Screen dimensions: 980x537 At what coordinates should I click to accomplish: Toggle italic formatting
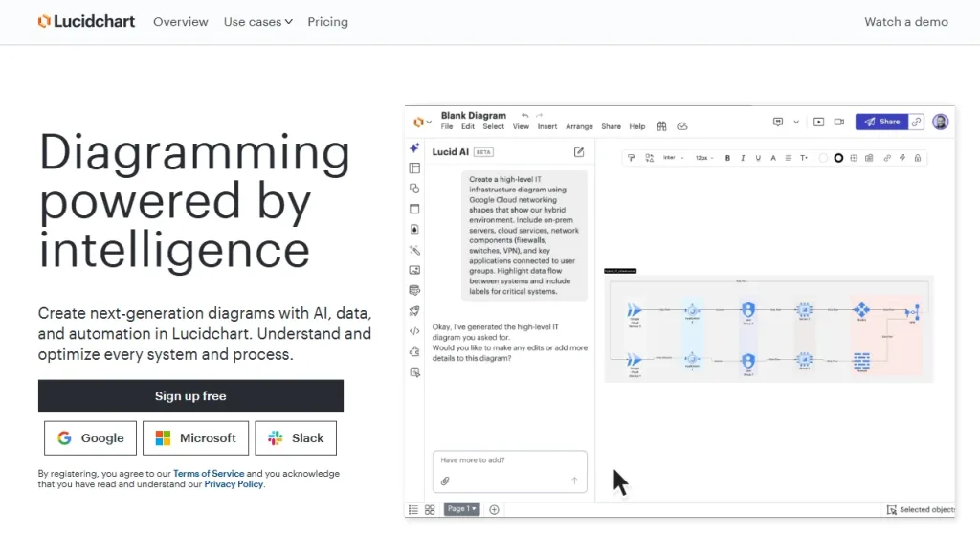pyautogui.click(x=743, y=158)
